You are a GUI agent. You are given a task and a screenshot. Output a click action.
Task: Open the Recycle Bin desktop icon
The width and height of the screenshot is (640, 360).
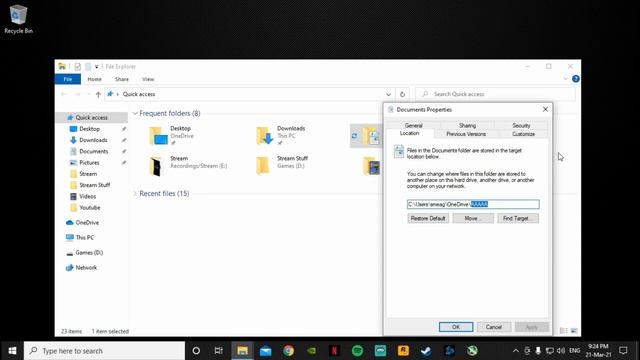pos(18,19)
